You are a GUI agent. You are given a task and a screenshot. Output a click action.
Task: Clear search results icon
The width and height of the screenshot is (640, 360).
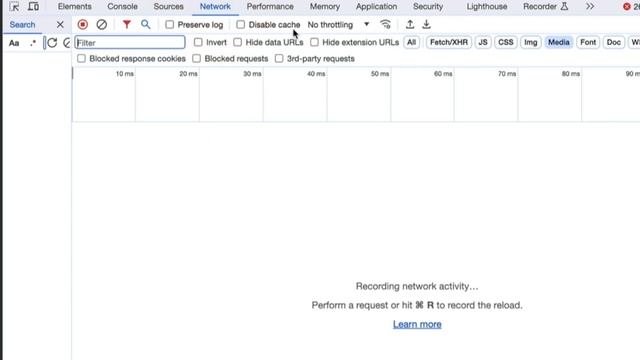pos(67,42)
